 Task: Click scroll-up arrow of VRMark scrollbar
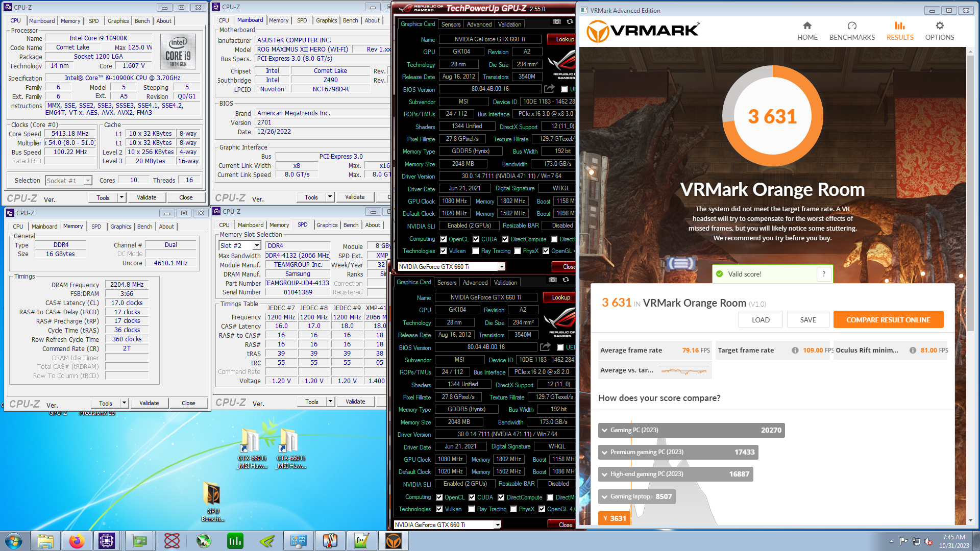tap(970, 52)
